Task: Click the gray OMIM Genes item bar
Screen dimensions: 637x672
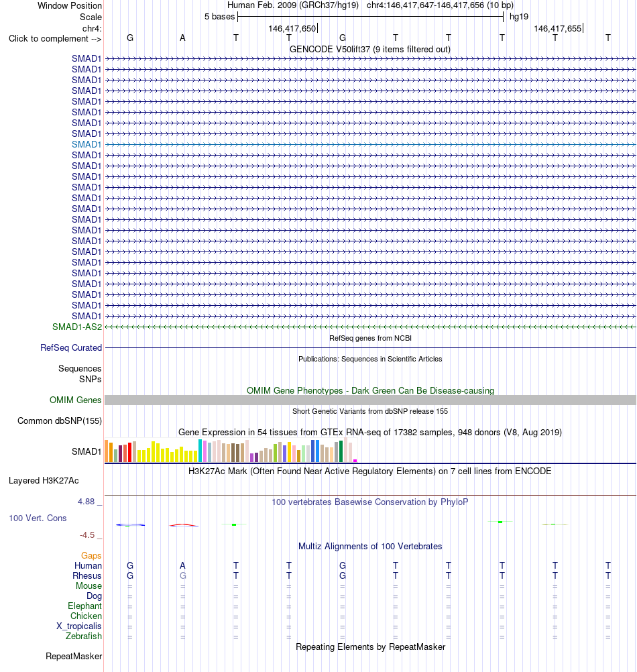Action: (371, 400)
